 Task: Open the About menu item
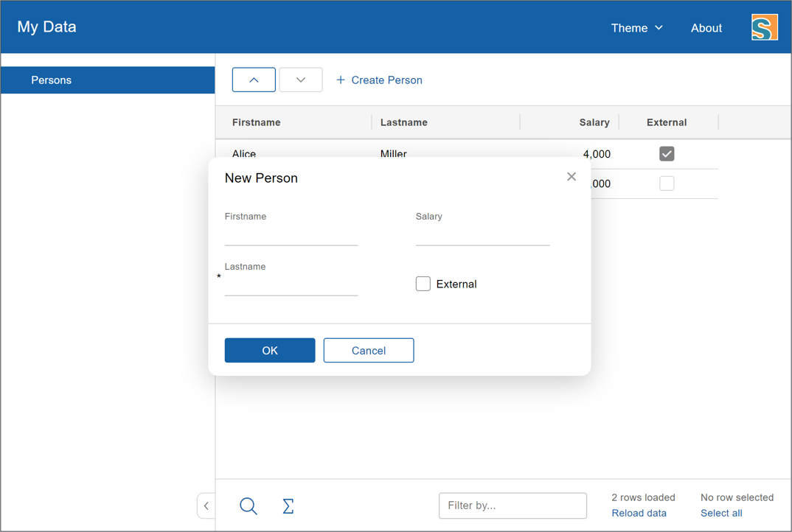click(706, 28)
